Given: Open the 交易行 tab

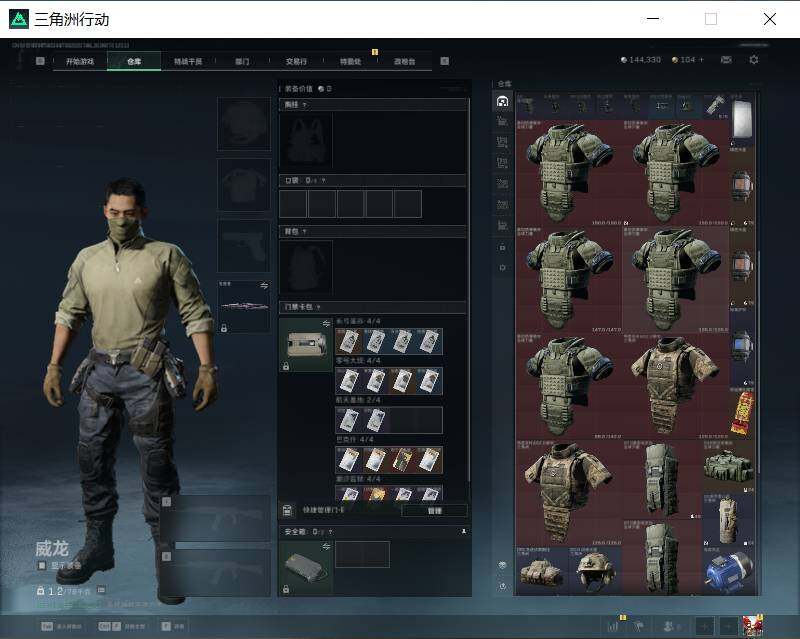Looking at the screenshot, I should pyautogui.click(x=296, y=61).
